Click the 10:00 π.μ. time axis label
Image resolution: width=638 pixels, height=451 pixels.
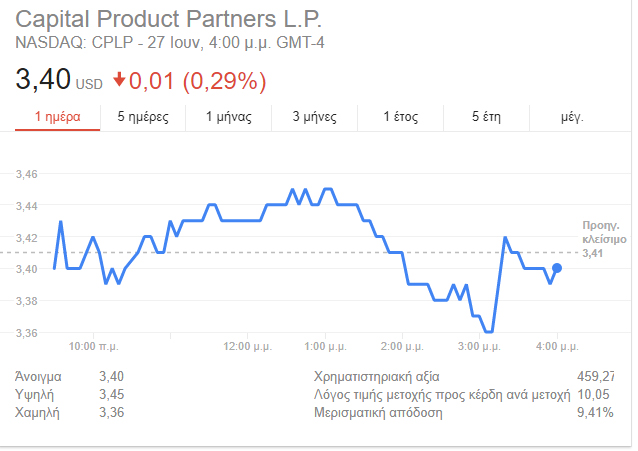[x=93, y=346]
